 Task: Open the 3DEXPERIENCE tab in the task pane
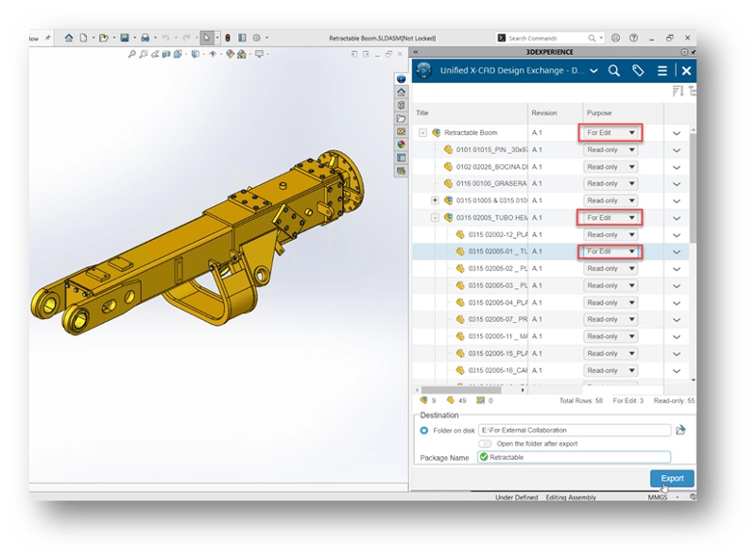tap(401, 79)
